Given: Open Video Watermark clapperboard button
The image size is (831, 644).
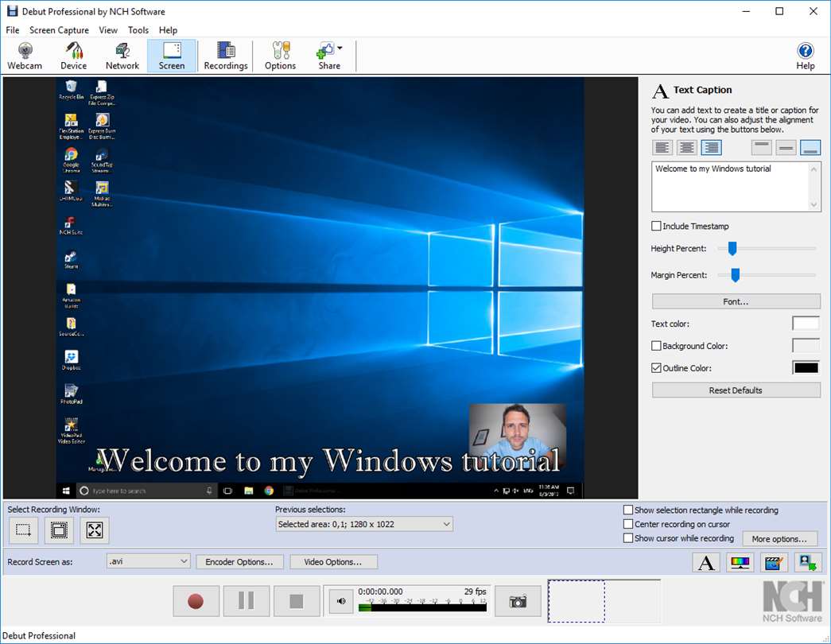Looking at the screenshot, I should pyautogui.click(x=774, y=562).
